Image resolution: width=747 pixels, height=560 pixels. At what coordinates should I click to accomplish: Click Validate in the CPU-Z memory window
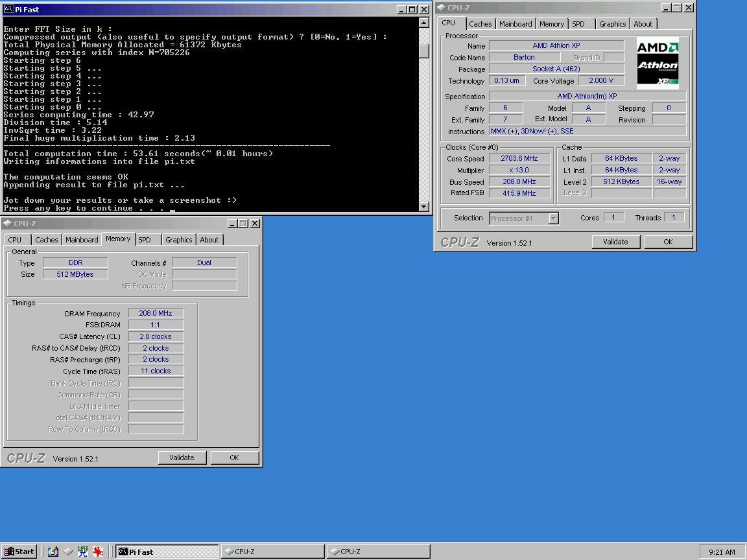182,458
